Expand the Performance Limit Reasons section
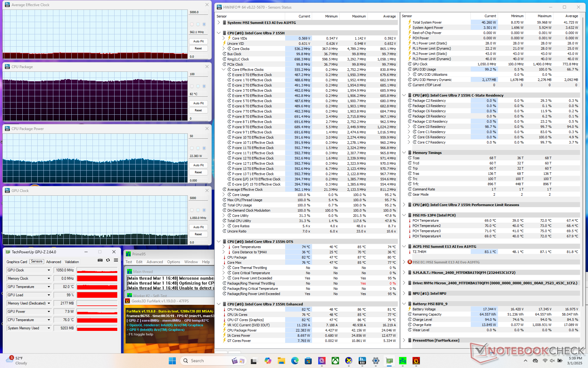Image resolution: width=588 pixels, height=368 pixels. pos(404,205)
